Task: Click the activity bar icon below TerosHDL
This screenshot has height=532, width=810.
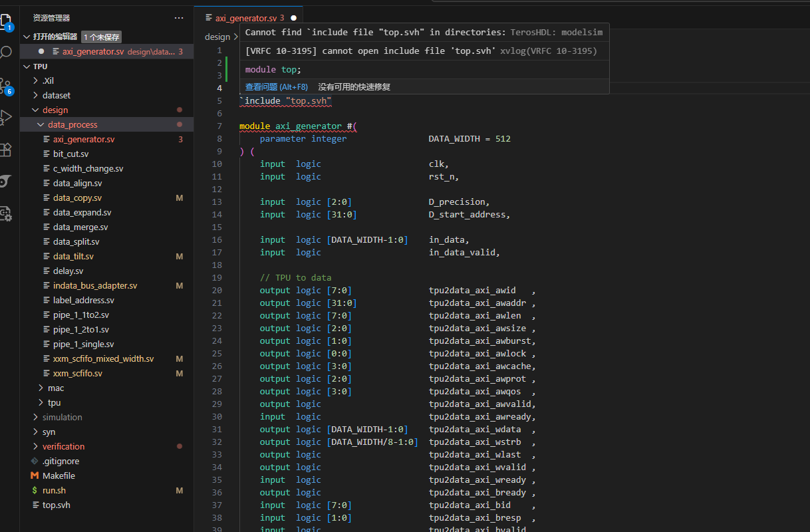Action: 6,213
